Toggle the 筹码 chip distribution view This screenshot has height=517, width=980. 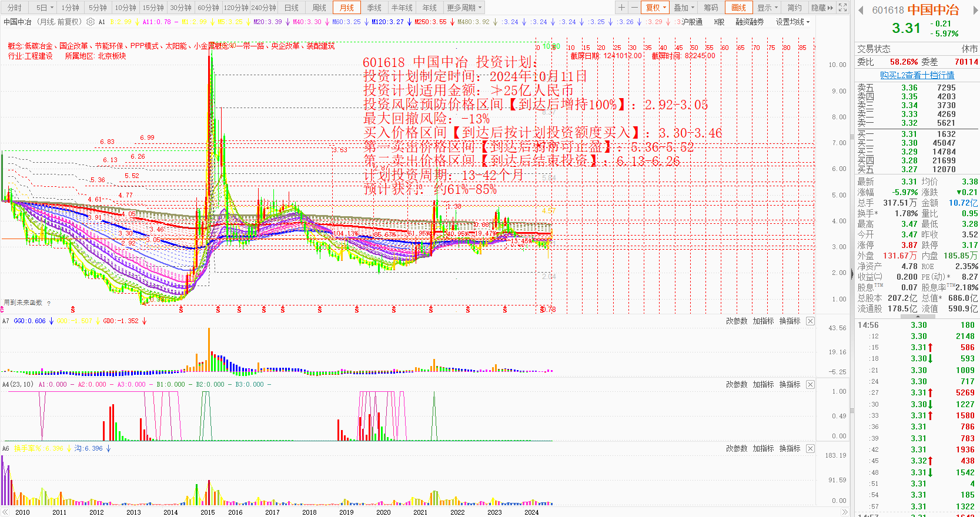pos(711,8)
